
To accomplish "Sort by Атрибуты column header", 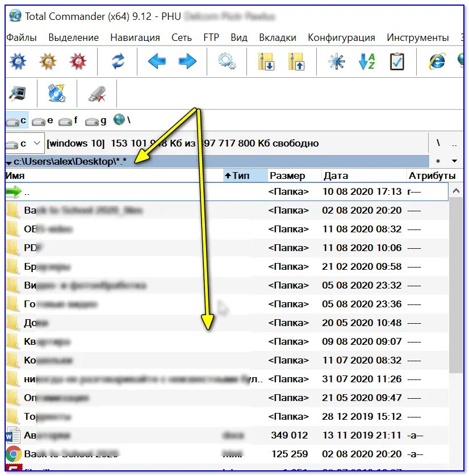I will pos(434,176).
